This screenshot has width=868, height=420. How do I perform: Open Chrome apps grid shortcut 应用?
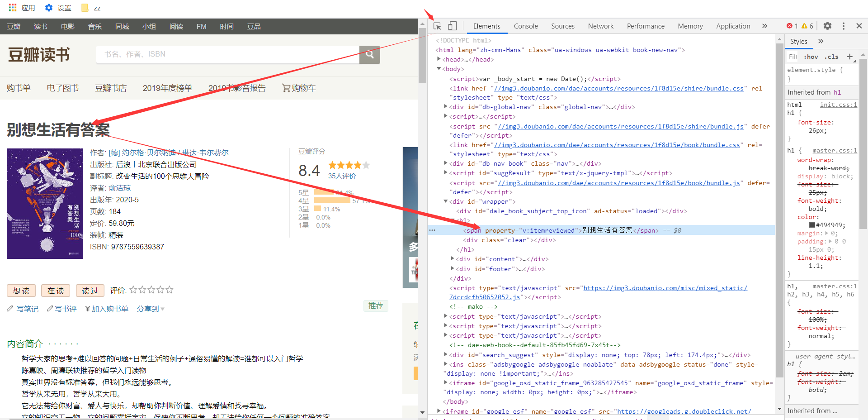(22, 8)
